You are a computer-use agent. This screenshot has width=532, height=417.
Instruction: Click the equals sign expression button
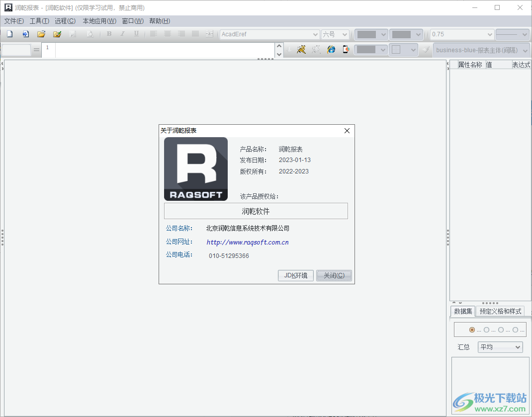point(36,50)
